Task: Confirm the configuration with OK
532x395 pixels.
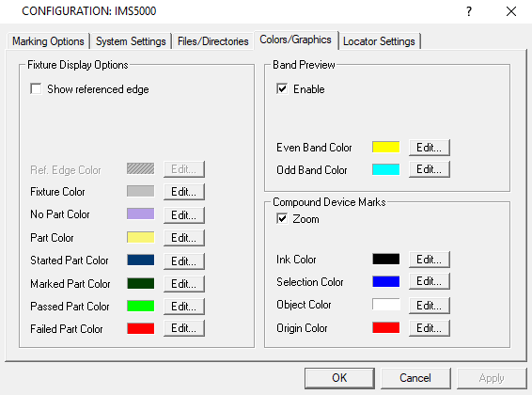Action: click(339, 378)
